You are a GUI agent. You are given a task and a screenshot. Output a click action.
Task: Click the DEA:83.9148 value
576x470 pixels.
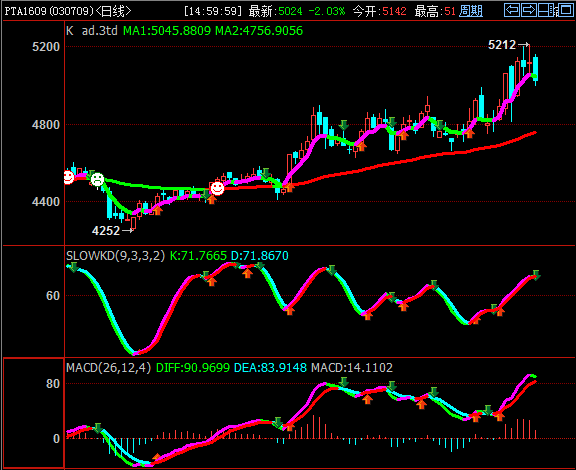(x=270, y=367)
